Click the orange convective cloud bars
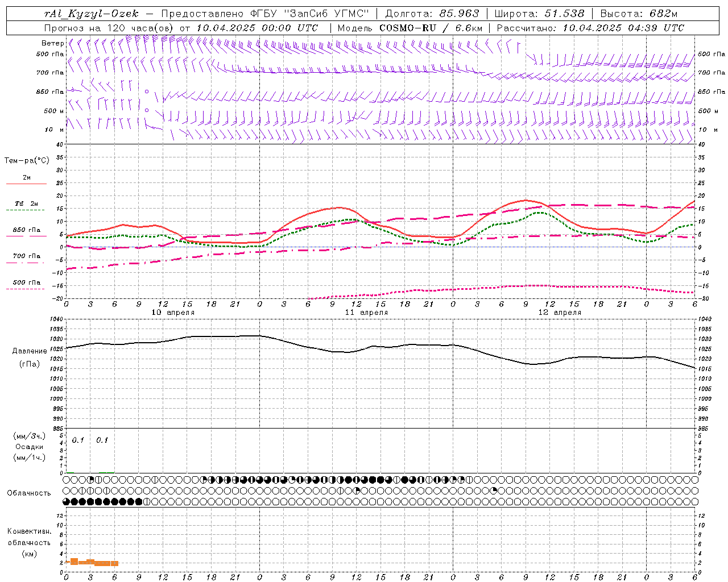Image resolution: width=728 pixels, height=582 pixels. click(x=92, y=563)
